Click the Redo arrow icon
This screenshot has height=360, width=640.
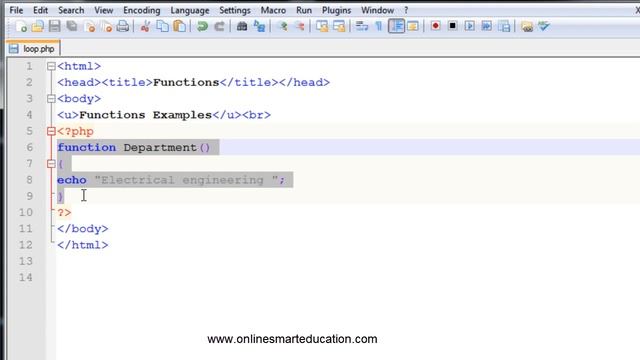(x=219, y=27)
